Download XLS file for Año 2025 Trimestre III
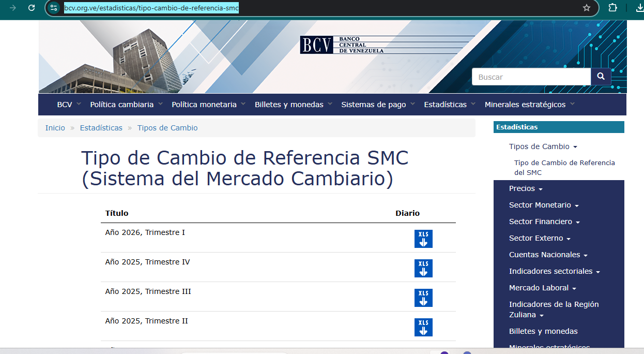 pyautogui.click(x=423, y=298)
